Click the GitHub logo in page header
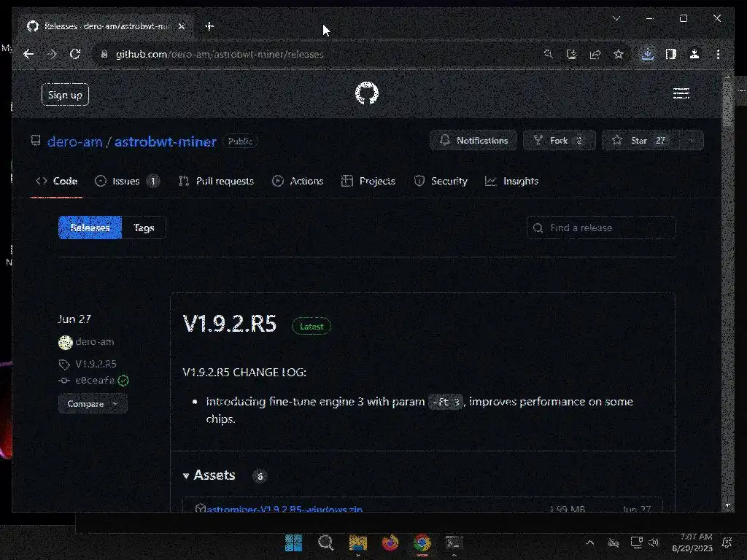 [x=367, y=93]
